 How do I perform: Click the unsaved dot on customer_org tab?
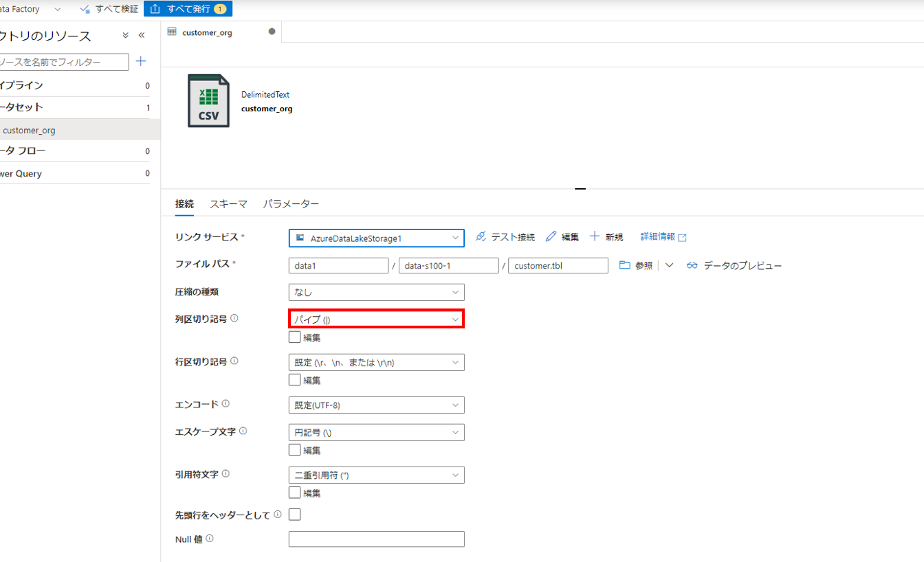tap(272, 32)
